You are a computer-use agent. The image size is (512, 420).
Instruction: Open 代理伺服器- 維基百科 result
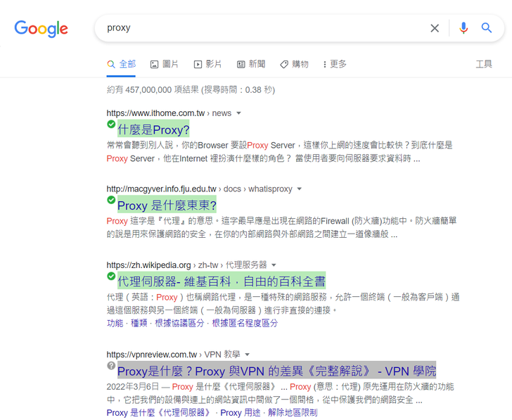(222, 281)
